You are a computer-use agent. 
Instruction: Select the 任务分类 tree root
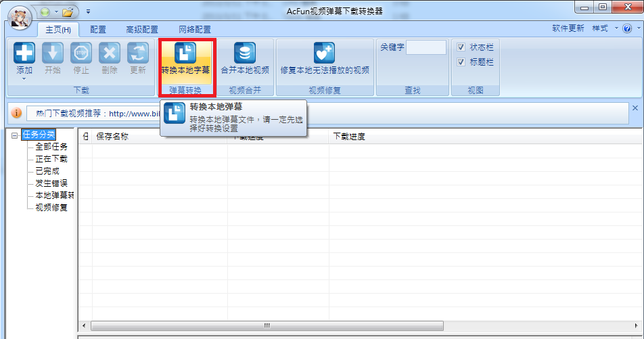pos(39,135)
